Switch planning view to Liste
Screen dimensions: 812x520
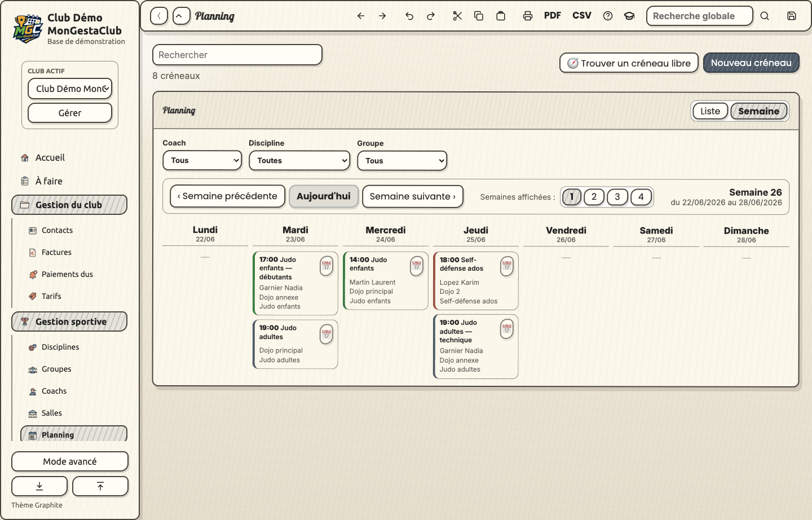tap(710, 111)
